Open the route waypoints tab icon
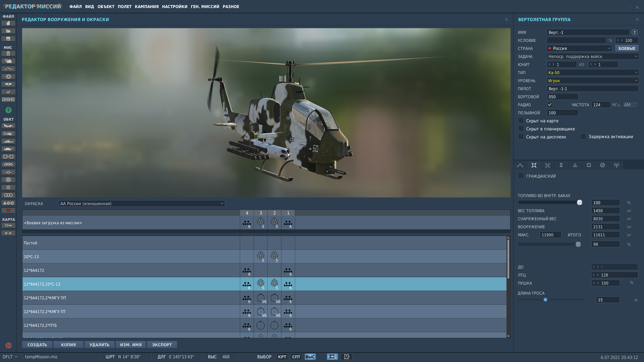644x362 pixels. pos(520,165)
